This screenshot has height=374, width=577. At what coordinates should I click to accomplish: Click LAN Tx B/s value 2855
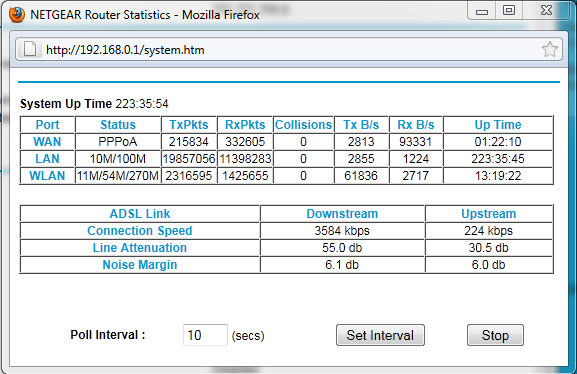click(x=361, y=159)
